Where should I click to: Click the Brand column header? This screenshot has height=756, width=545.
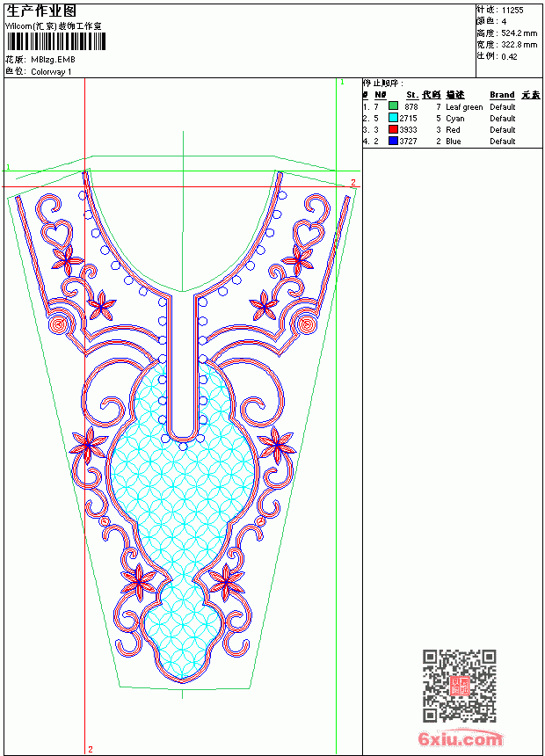pyautogui.click(x=502, y=95)
